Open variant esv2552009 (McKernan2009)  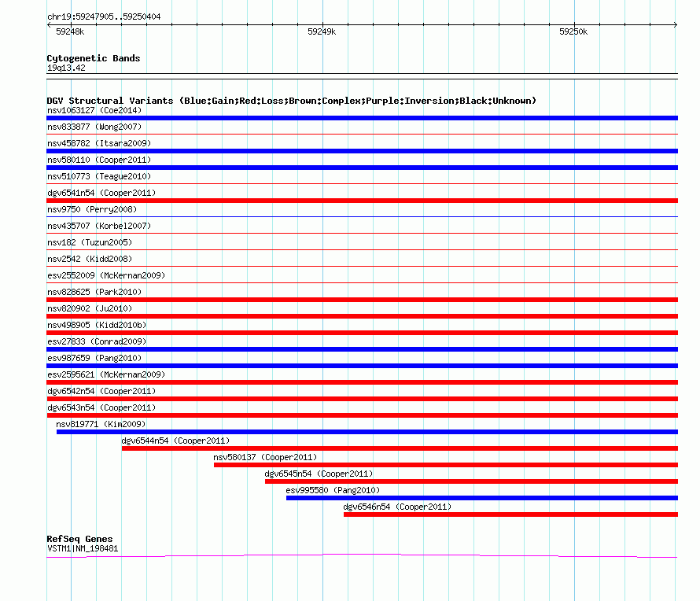point(105,275)
